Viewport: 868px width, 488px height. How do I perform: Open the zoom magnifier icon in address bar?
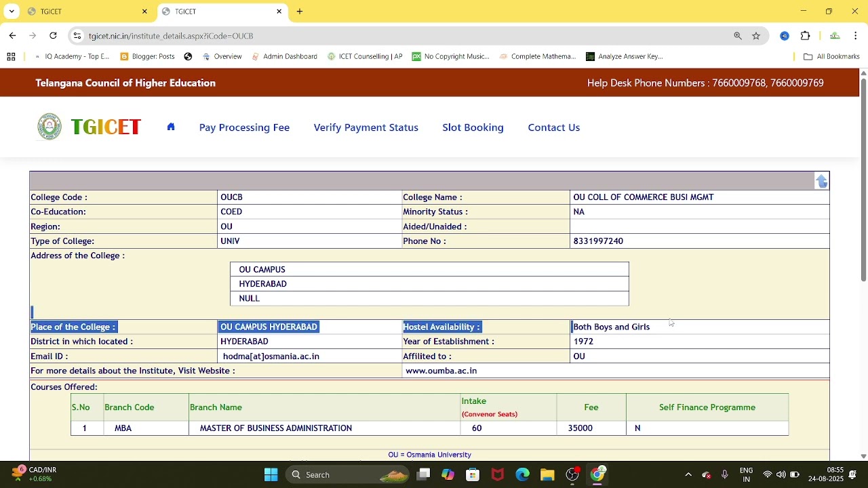(x=738, y=36)
